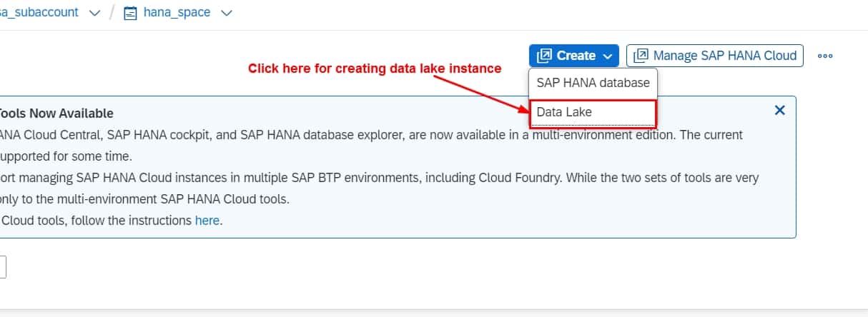This screenshot has height=317, width=868.
Task: Click the Tools Now Available heading
Action: coord(55,114)
